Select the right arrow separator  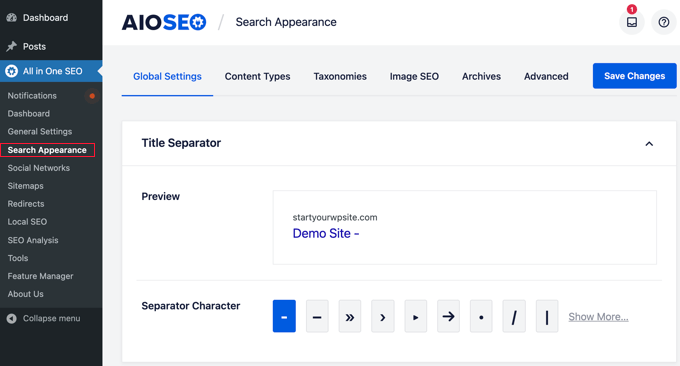448,316
